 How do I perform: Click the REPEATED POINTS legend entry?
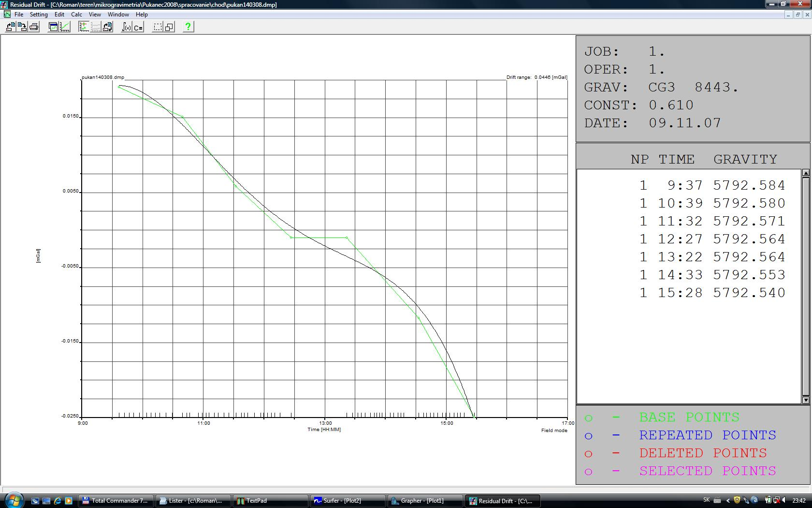(x=680, y=435)
